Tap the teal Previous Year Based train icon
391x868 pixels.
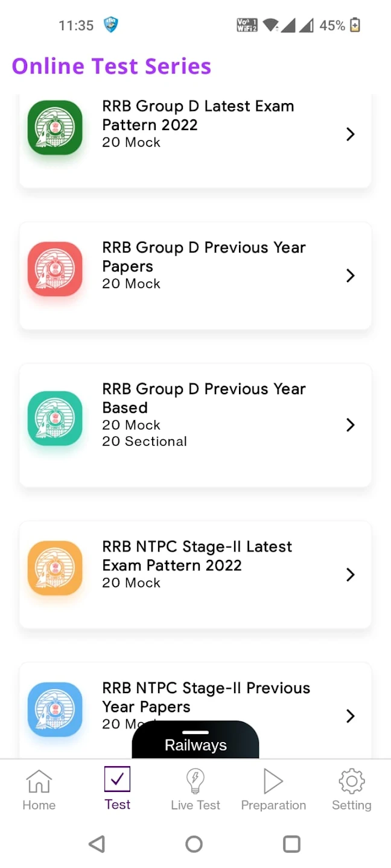click(55, 418)
